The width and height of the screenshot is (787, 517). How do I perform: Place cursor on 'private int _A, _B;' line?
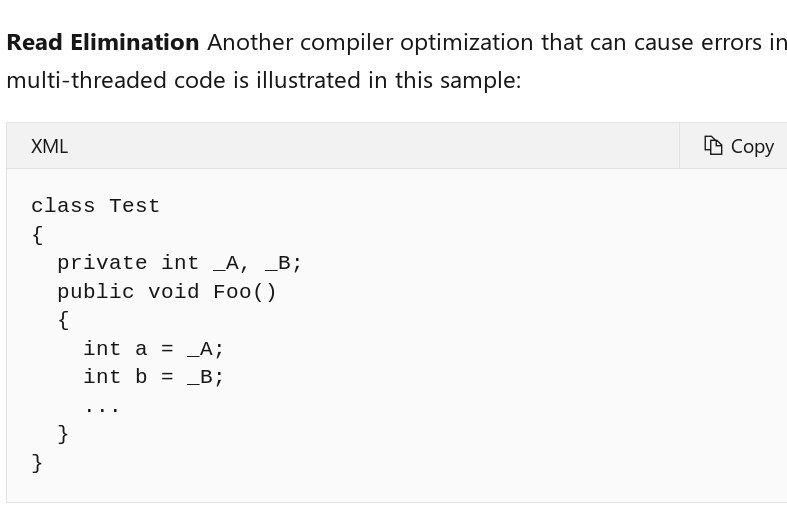tap(179, 263)
